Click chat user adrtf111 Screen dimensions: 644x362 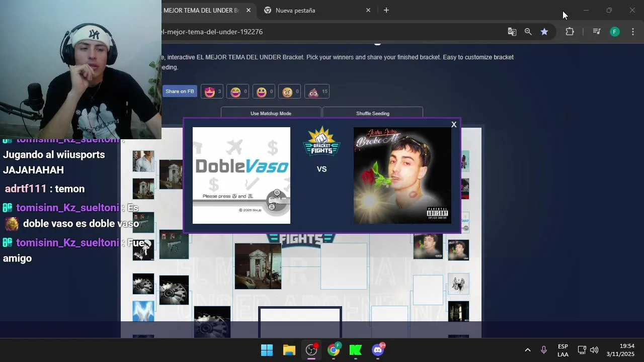(26, 189)
